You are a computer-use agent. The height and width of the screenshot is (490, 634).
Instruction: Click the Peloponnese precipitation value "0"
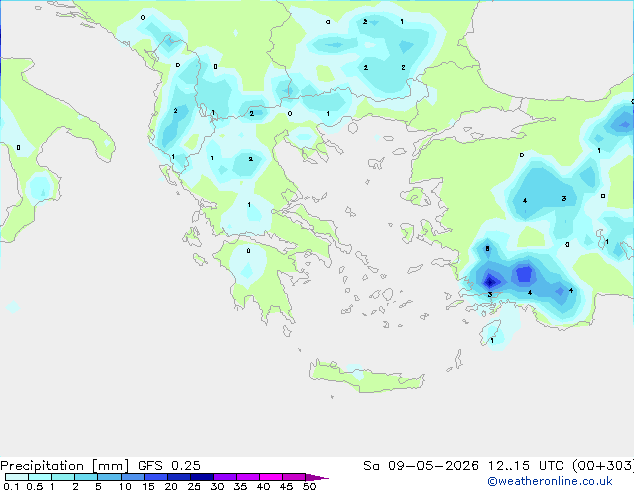(x=248, y=251)
